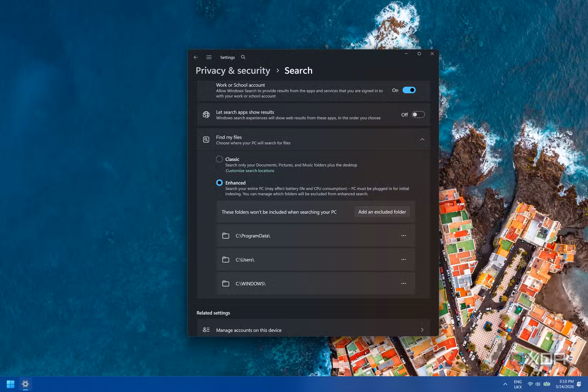Click the battery status tray icon

click(547, 384)
